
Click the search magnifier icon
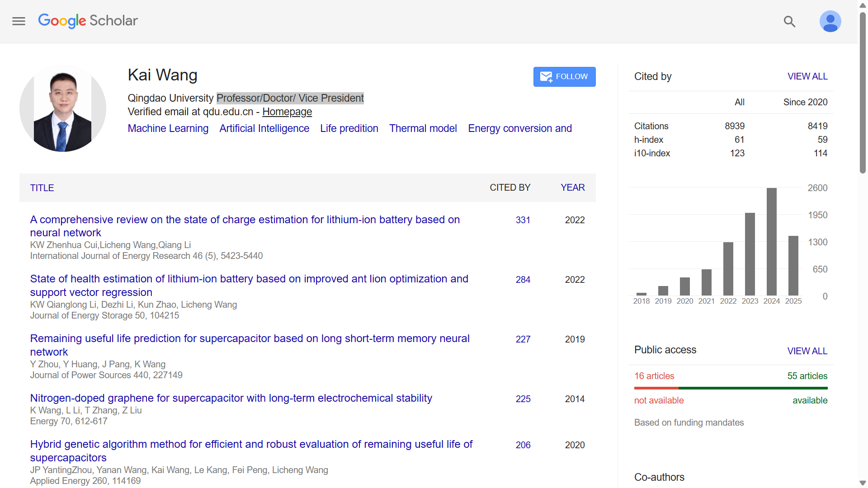point(789,21)
